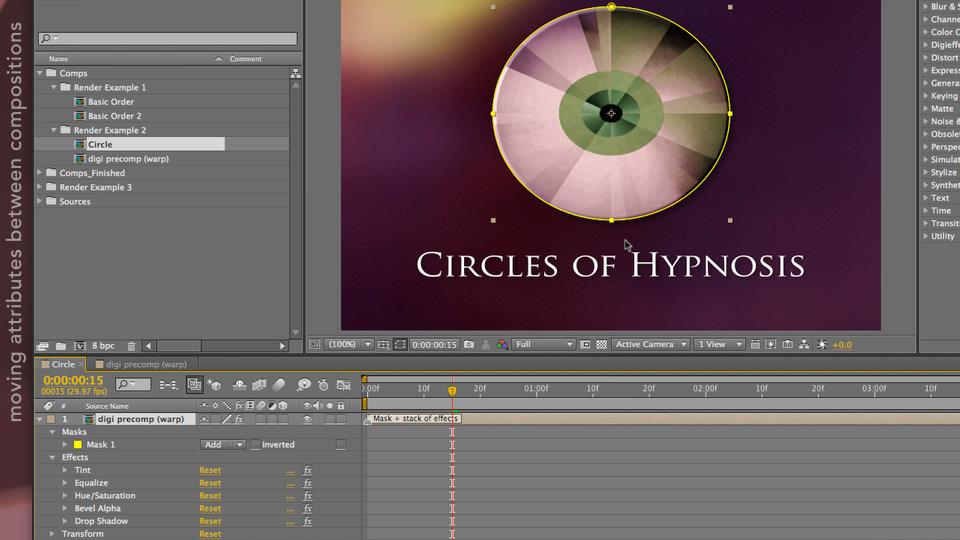Image resolution: width=960 pixels, height=540 pixels.
Task: Toggle transparency grid in viewer
Action: click(602, 345)
